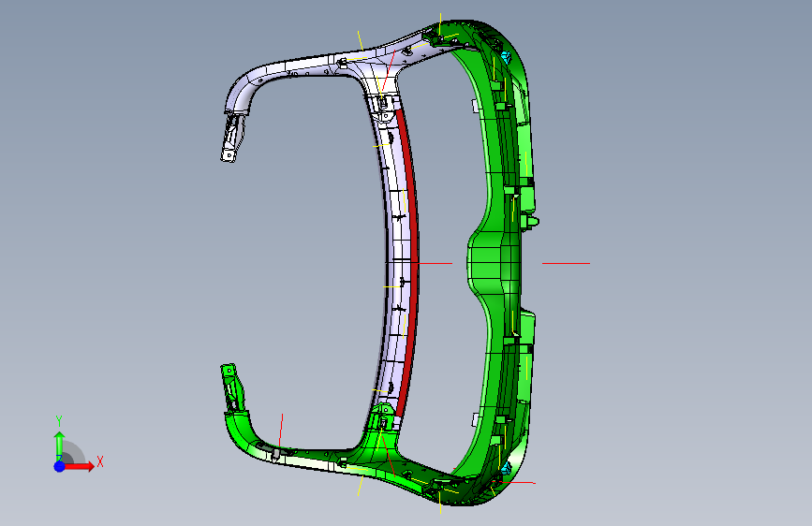This screenshot has width=812, height=526.
Task: Click the green Y axis arrow of the triad
Action: [60, 445]
